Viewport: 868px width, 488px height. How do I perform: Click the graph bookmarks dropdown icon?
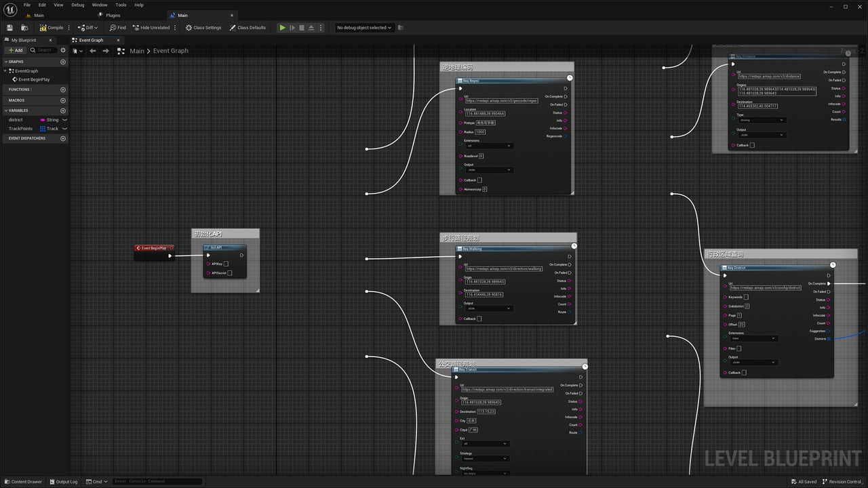tap(77, 51)
